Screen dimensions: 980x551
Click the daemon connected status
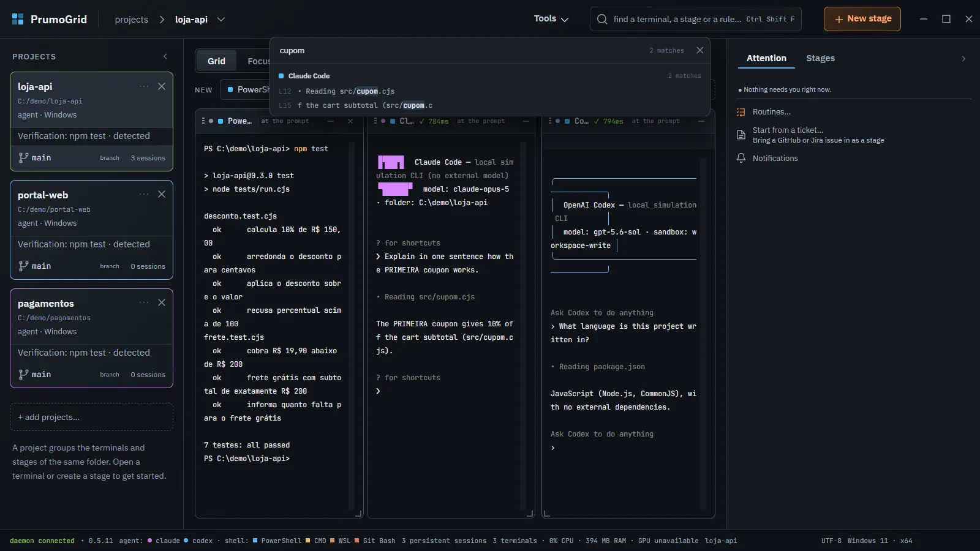pyautogui.click(x=42, y=541)
